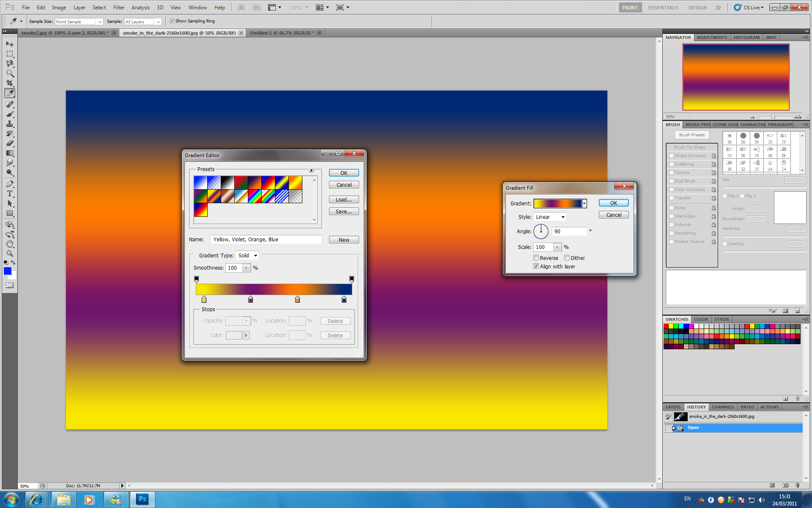
Task: Toggle Show Sampling Ring checkbox
Action: click(172, 21)
